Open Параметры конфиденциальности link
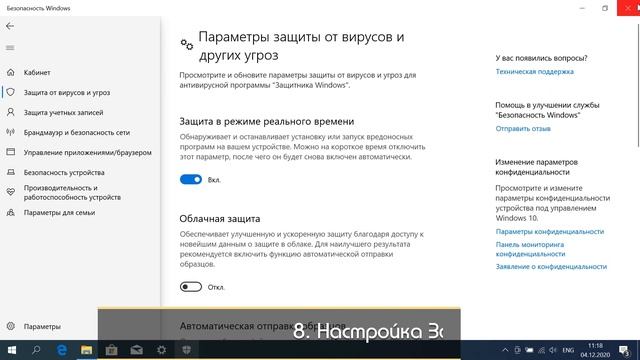640x360 pixels. [x=550, y=231]
